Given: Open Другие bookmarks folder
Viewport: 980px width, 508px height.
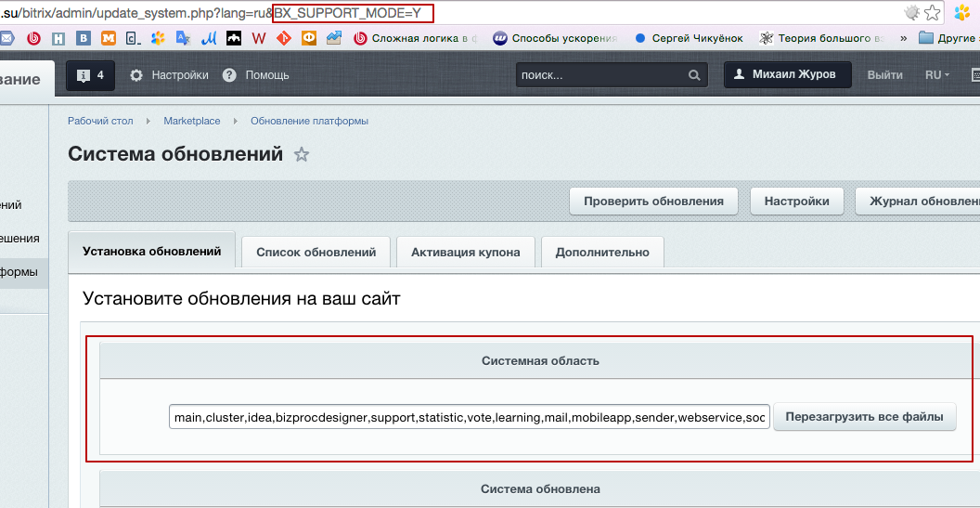Looking at the screenshot, I should pos(947,38).
